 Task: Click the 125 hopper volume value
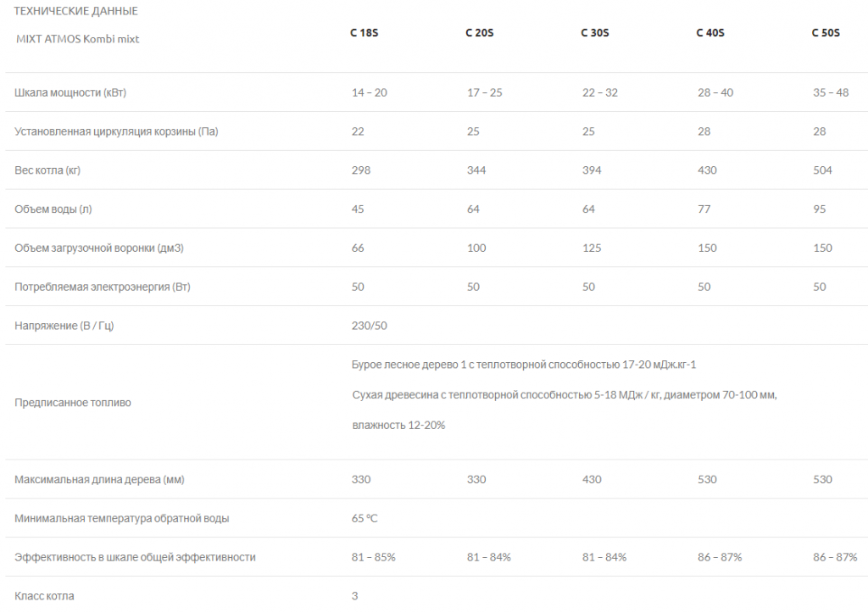coord(591,248)
